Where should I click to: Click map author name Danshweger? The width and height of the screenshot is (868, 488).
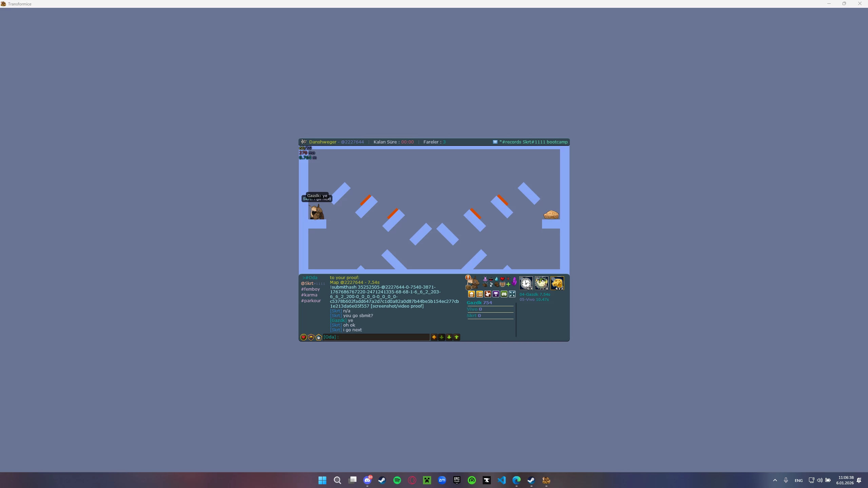323,142
